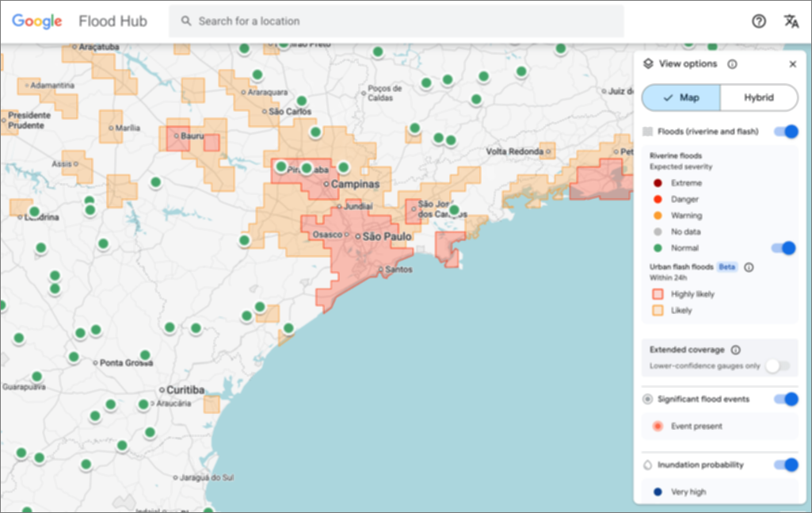Click the green gauge marker near Campinas
Screen dimensions: 812x513
point(343,167)
